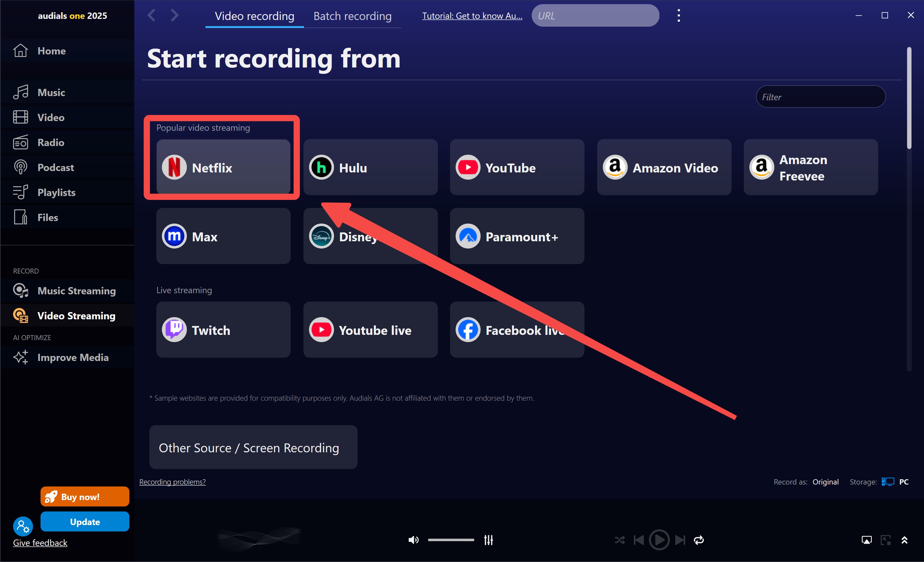The height and width of the screenshot is (562, 924).
Task: Open the Give feedback link
Action: coord(40,543)
